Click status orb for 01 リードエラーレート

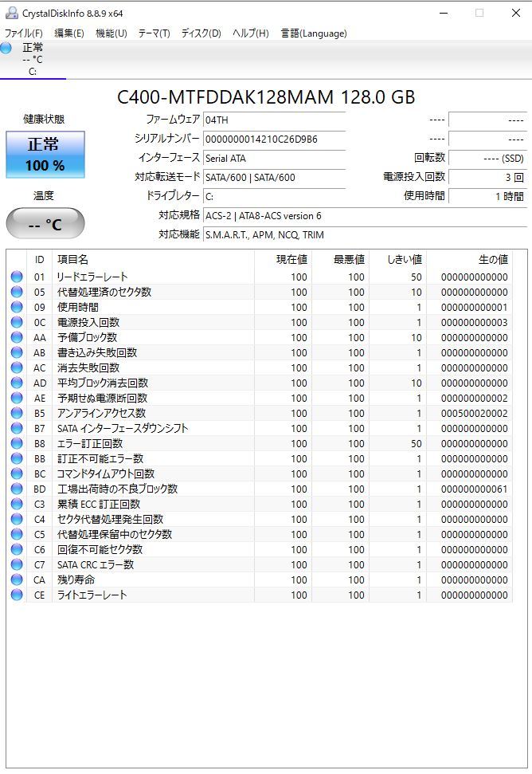click(17, 277)
